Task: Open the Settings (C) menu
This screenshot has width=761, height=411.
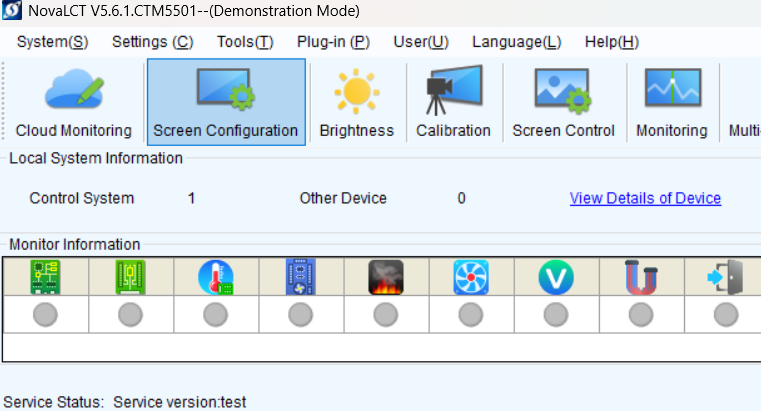Action: coord(152,42)
